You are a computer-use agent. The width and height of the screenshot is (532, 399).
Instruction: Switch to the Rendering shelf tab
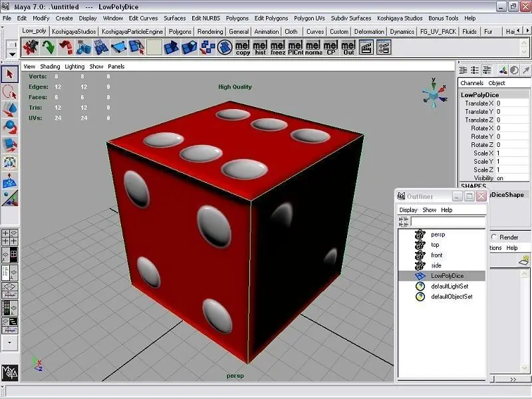click(210, 31)
